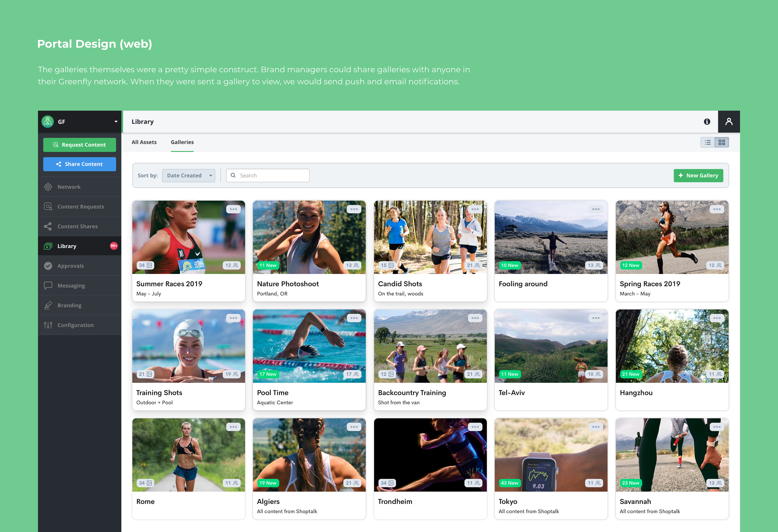Open Network from sidebar
The image size is (778, 532).
(x=69, y=187)
